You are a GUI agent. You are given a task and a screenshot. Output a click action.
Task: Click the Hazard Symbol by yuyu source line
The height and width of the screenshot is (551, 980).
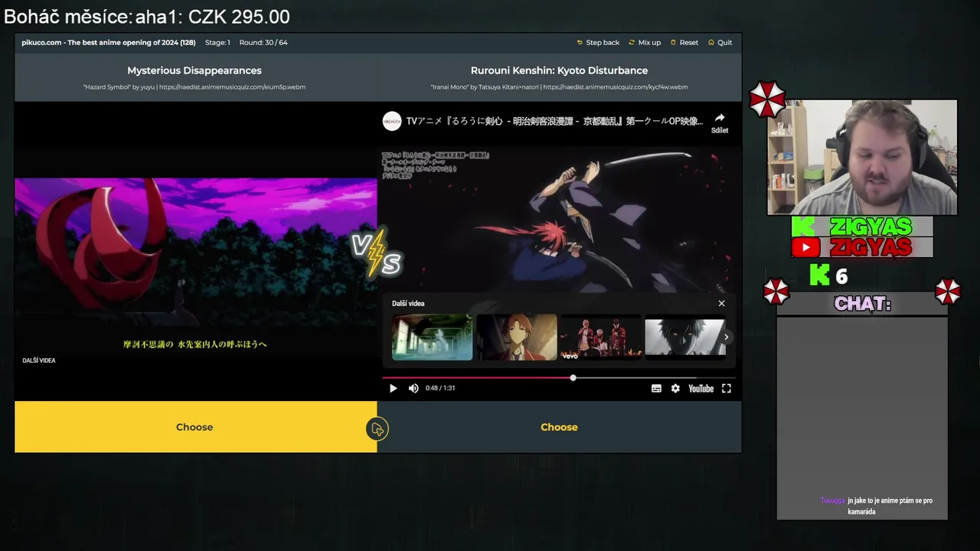coord(194,87)
